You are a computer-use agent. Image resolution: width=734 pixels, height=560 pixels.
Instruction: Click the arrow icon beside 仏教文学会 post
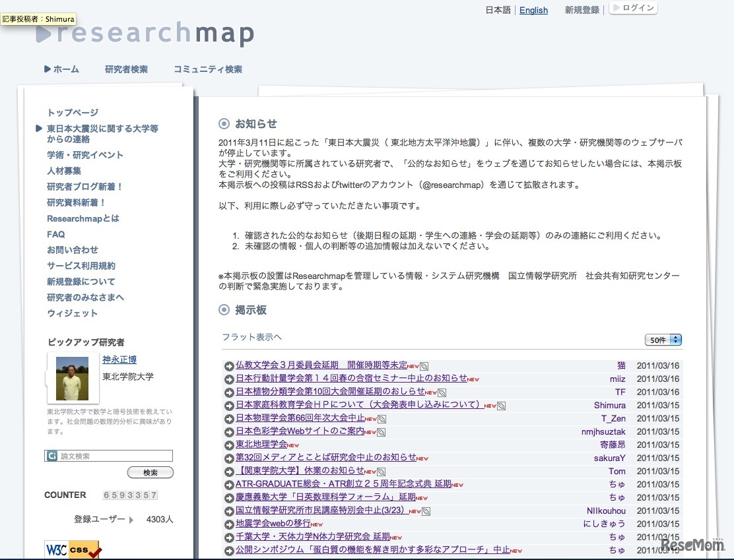pos(229,366)
